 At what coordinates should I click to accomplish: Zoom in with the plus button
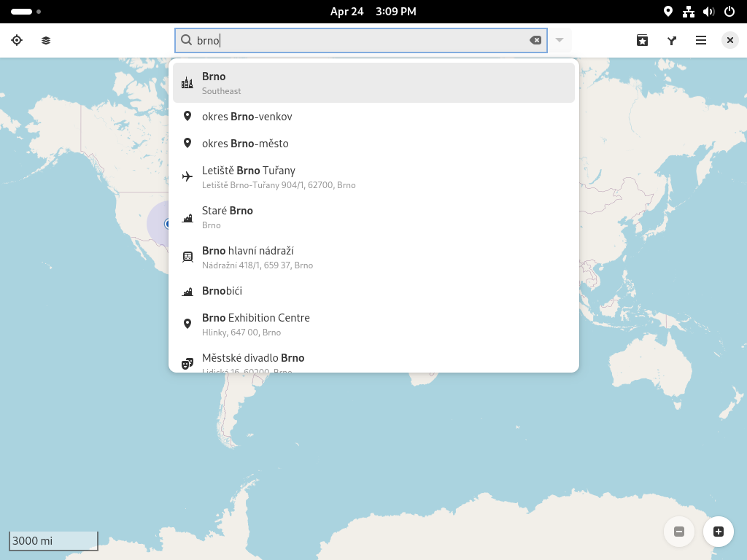coord(719,532)
